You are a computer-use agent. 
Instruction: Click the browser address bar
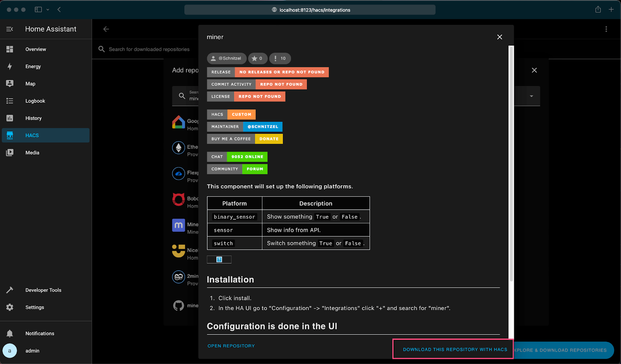click(x=310, y=10)
